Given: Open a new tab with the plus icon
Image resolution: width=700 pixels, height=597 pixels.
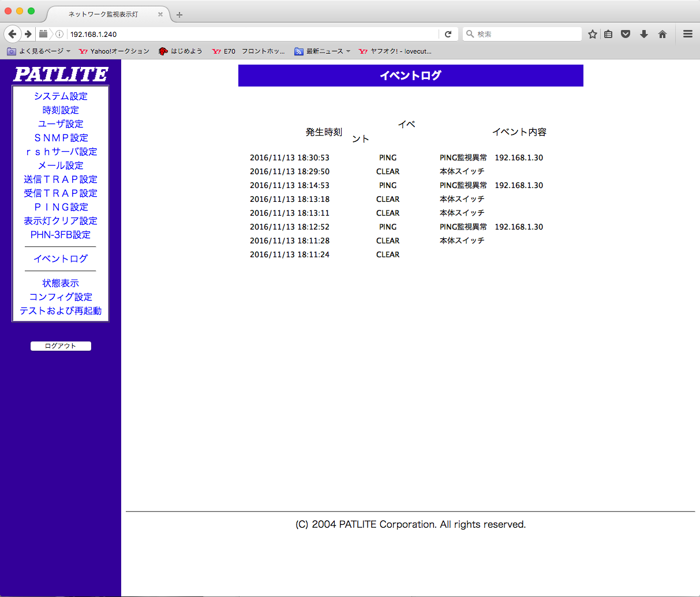Looking at the screenshot, I should coord(179,14).
